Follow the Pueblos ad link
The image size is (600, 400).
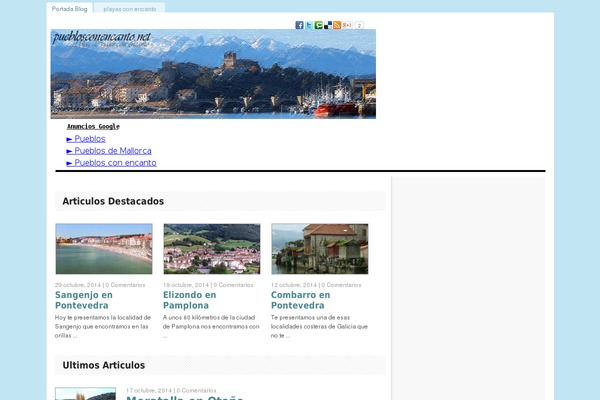(86, 139)
